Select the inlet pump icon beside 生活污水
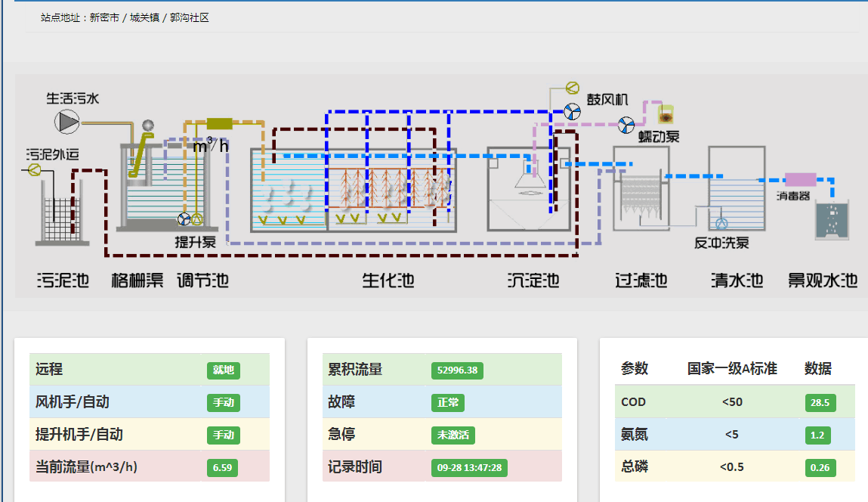Image resolution: width=868 pixels, height=502 pixels. click(66, 121)
